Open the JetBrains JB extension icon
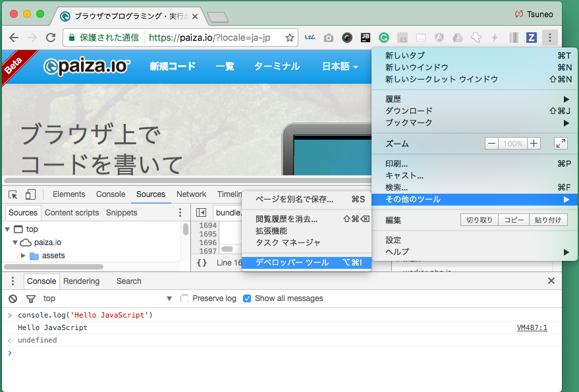This screenshot has height=392, width=579. pos(365,38)
